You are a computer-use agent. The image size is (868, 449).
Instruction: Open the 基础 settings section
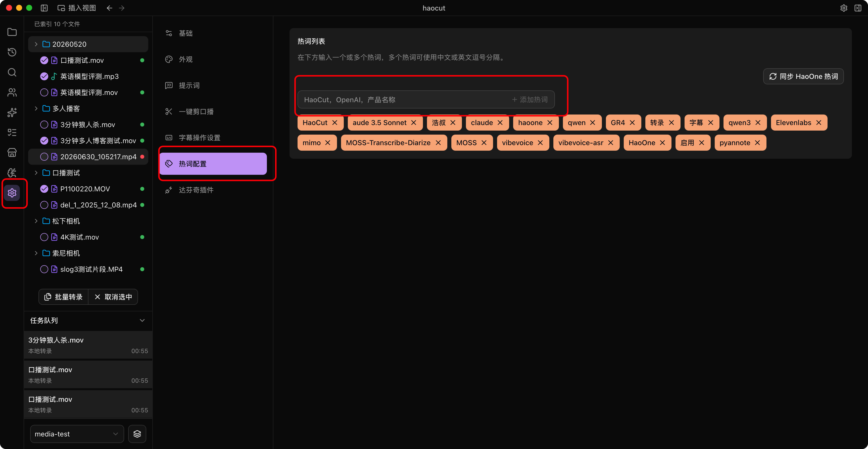click(x=213, y=33)
